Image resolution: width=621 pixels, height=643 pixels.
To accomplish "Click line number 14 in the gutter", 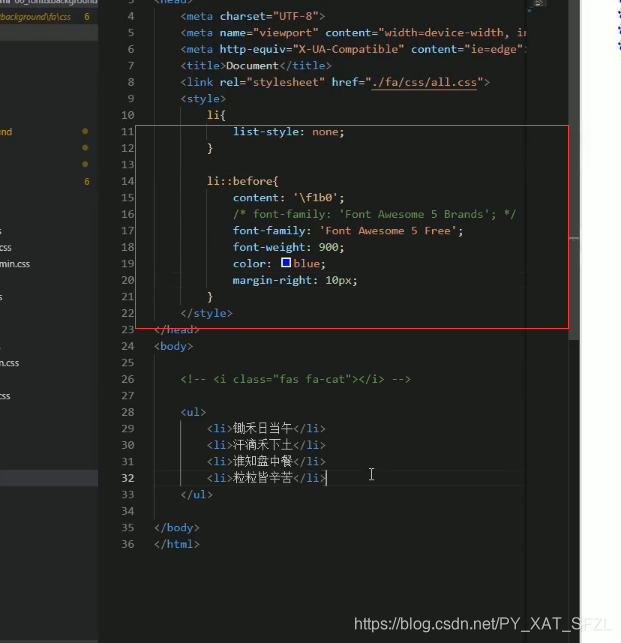I will (128, 181).
